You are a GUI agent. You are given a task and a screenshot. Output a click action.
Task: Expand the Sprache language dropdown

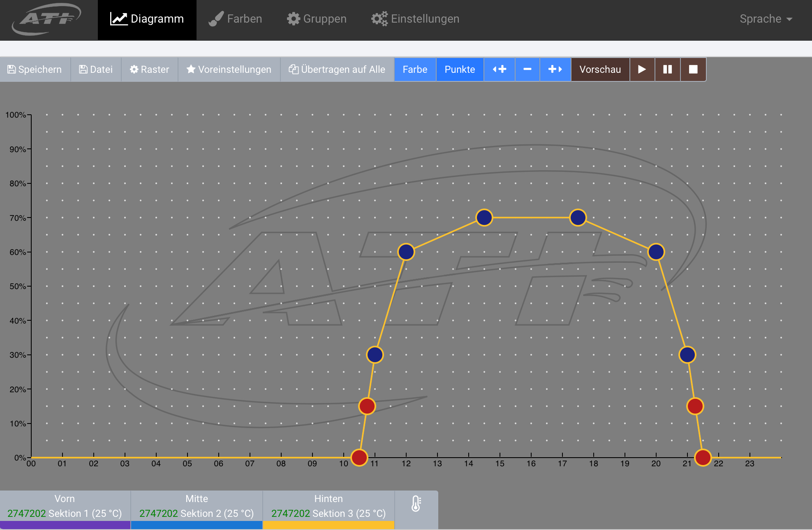(766, 19)
